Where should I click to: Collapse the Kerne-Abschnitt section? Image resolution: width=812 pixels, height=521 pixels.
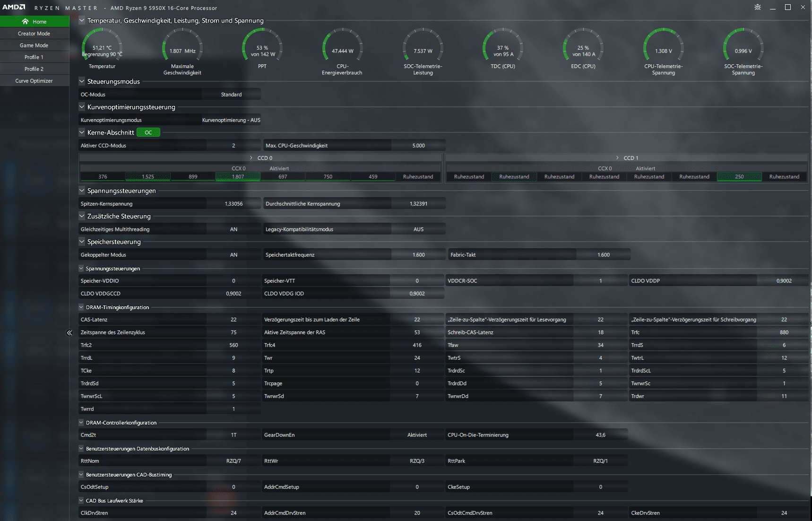coord(82,132)
